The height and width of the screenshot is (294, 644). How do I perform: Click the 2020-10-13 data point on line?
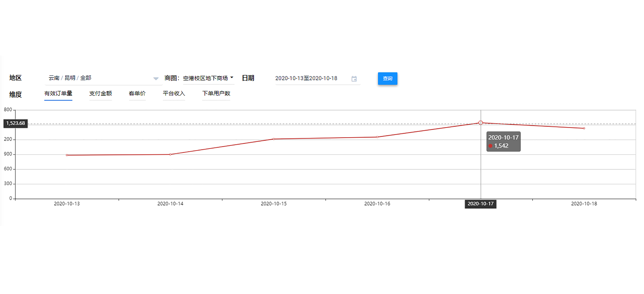click(x=67, y=155)
